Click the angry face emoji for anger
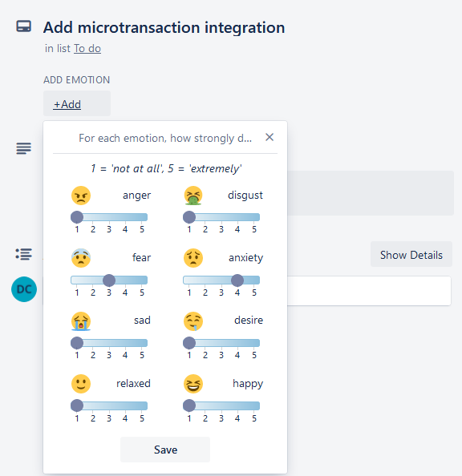Viewport: 462px width, 476px height. point(81,196)
